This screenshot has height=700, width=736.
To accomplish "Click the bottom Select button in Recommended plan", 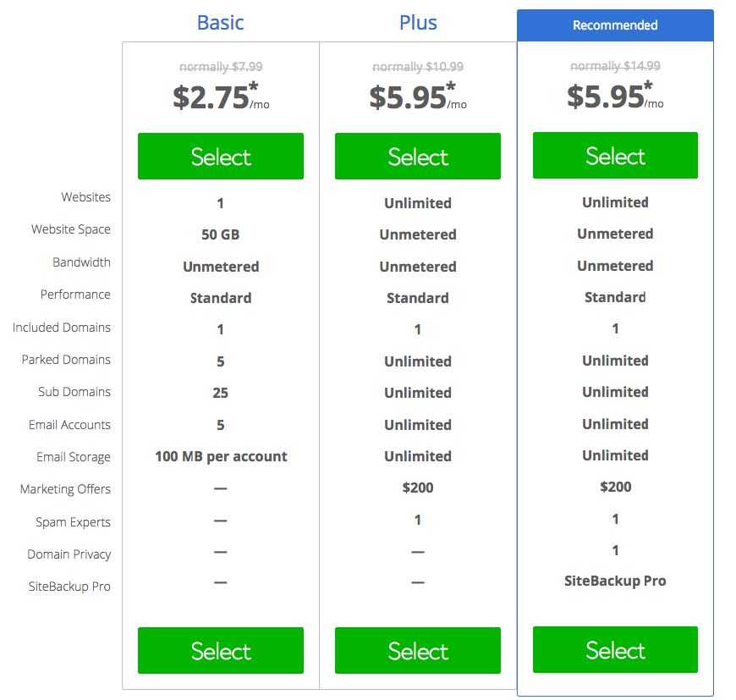I will 615,650.
